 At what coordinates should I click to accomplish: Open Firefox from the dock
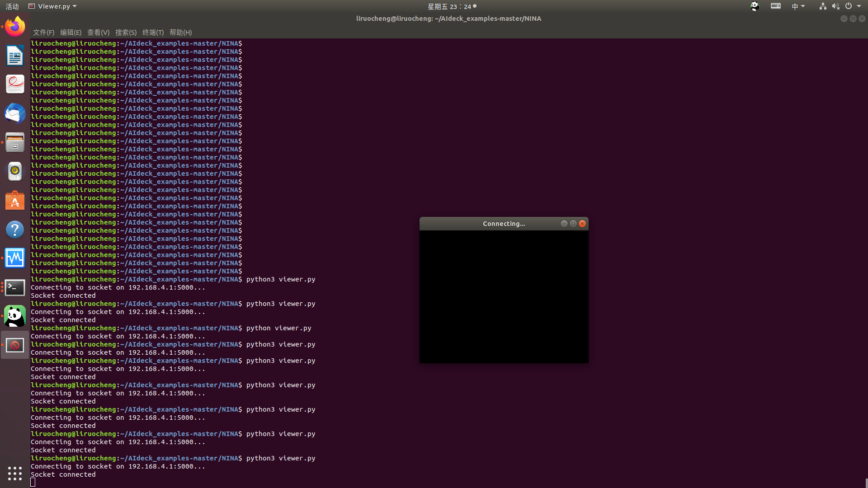coord(15,27)
